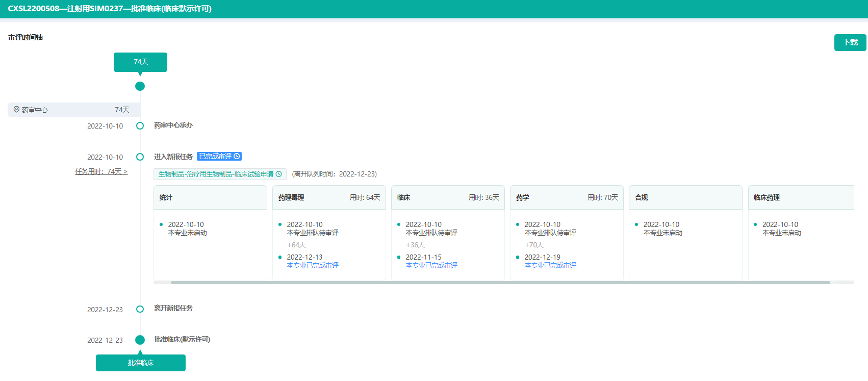The height and width of the screenshot is (381, 868).
Task: Click clock icon on 生物制品 application tag
Action: coord(279,174)
